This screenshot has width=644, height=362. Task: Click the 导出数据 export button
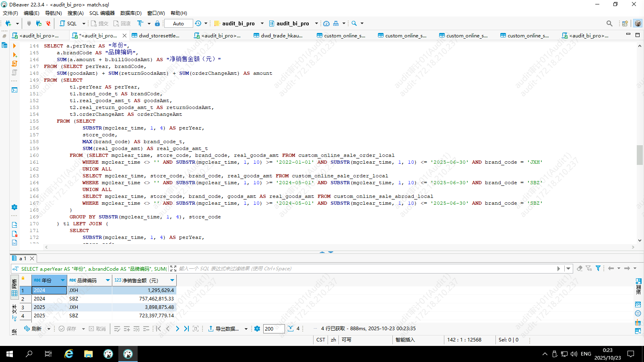click(223, 329)
